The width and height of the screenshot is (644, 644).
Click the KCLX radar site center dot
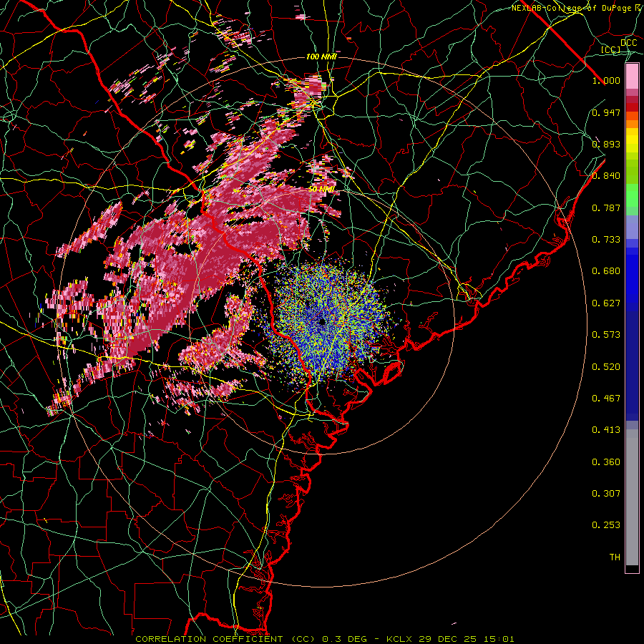point(321,321)
